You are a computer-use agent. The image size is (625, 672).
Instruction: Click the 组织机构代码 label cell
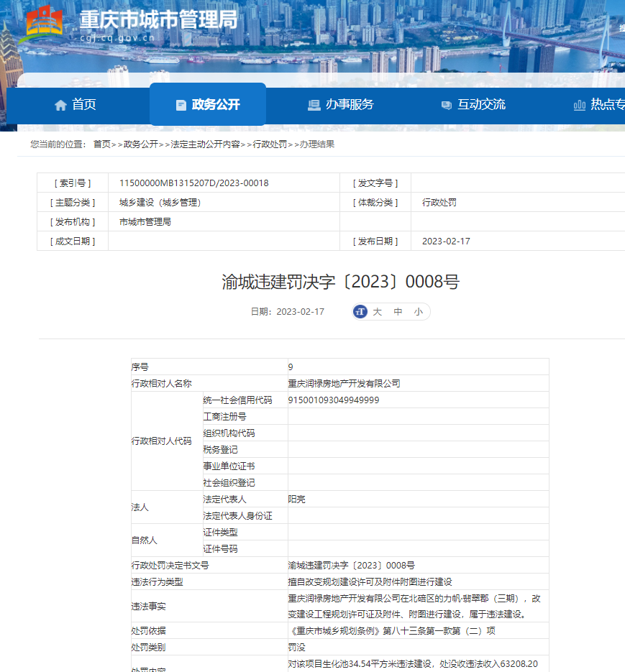coord(245,433)
